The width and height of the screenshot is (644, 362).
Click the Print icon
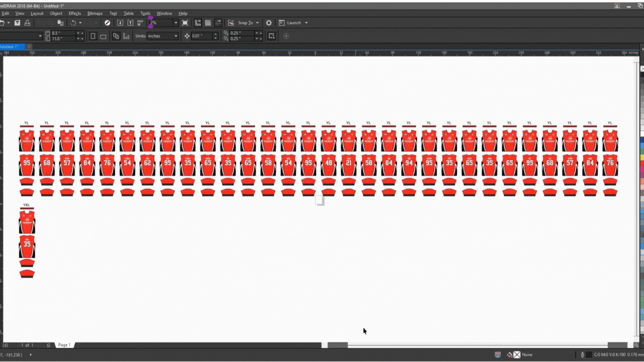pyautogui.click(x=28, y=23)
